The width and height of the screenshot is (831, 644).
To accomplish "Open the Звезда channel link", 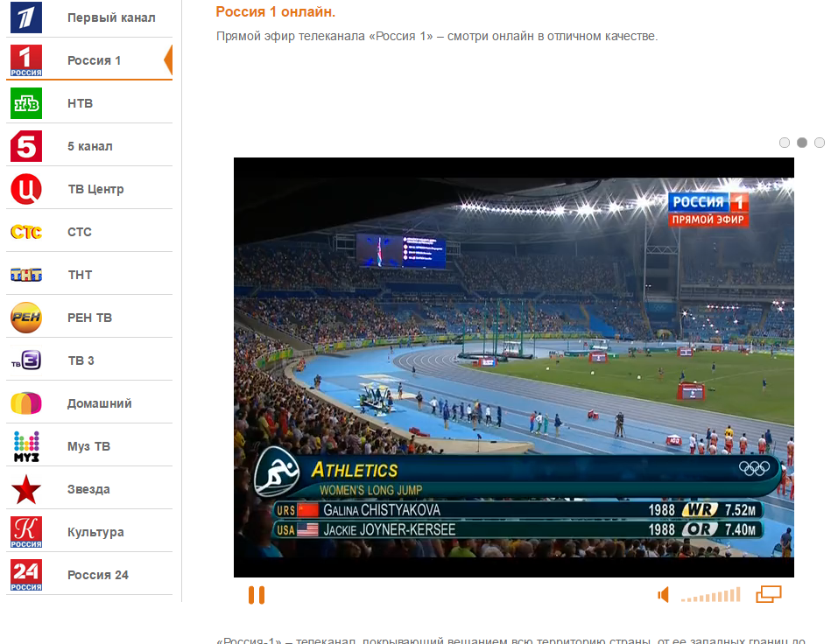I will (x=88, y=489).
